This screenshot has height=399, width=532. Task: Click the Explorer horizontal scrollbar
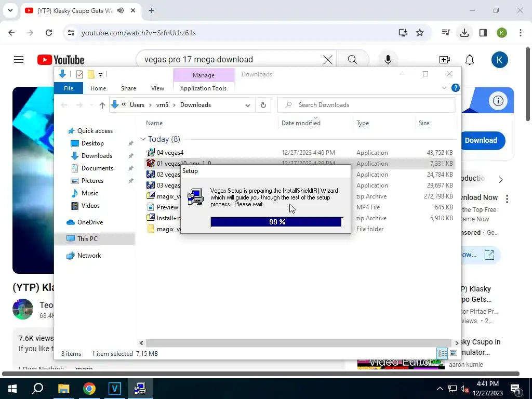299,343
